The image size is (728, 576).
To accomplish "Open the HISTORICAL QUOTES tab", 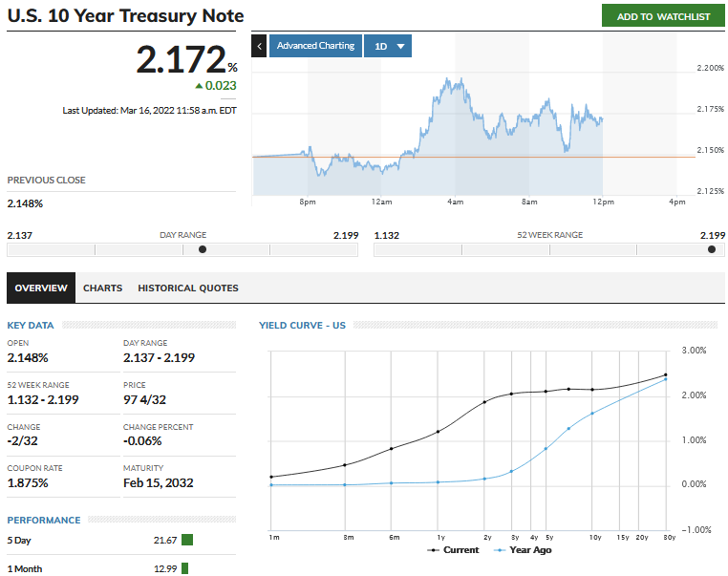I will pyautogui.click(x=188, y=288).
